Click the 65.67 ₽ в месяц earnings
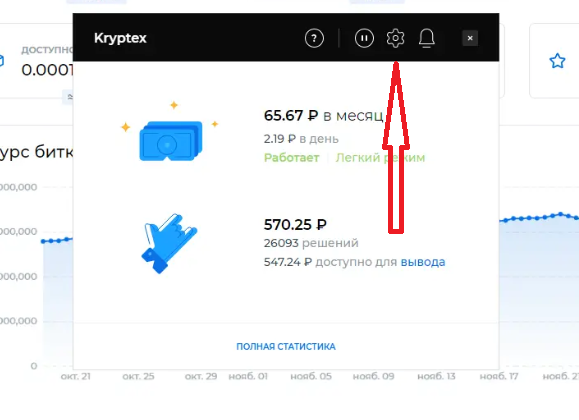This screenshot has height=420, width=579. click(323, 116)
